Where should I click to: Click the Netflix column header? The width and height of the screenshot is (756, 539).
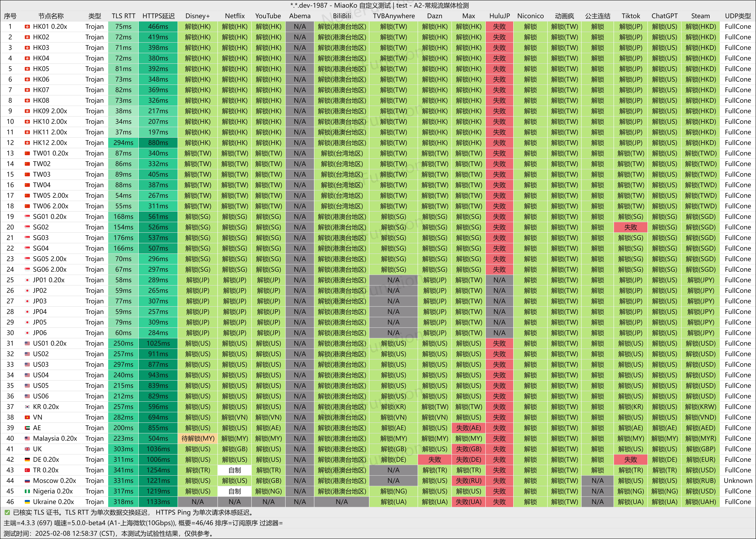click(235, 16)
